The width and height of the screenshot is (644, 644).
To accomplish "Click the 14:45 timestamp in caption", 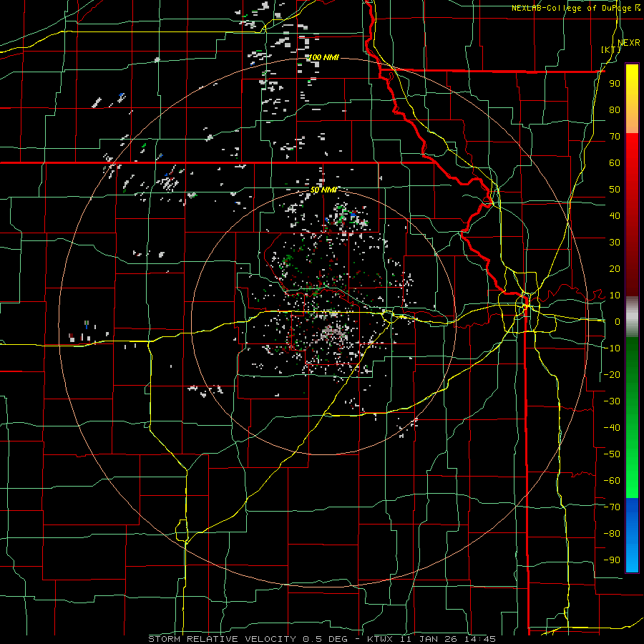I will (x=480, y=639).
